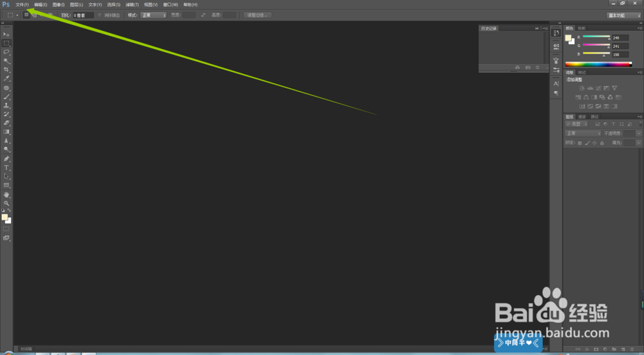Open the Color panel flyout menu
This screenshot has height=355, width=644.
point(640,28)
